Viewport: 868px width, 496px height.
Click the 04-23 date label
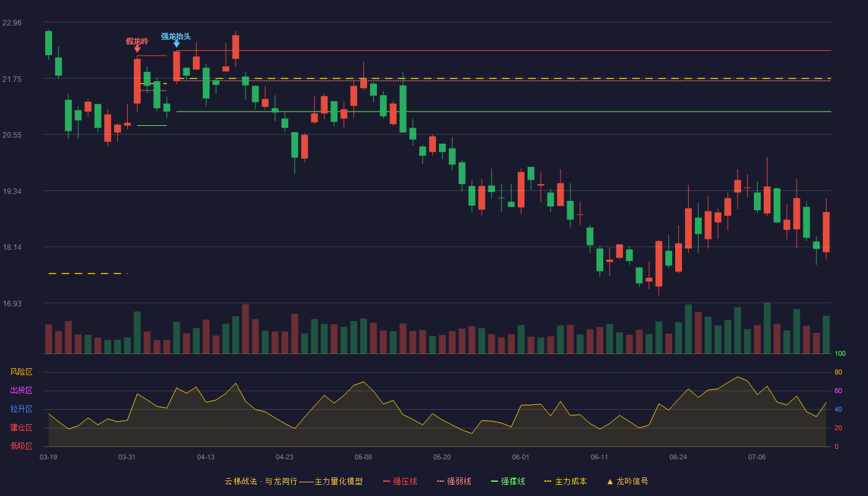pyautogui.click(x=285, y=457)
